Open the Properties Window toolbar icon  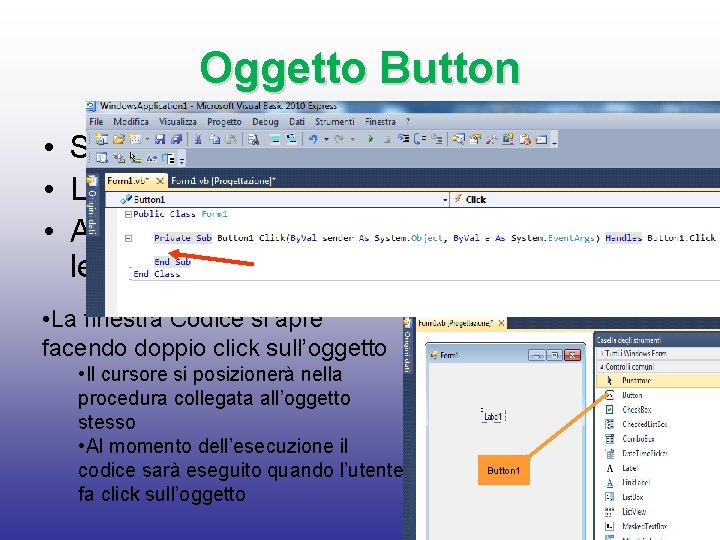point(475,139)
